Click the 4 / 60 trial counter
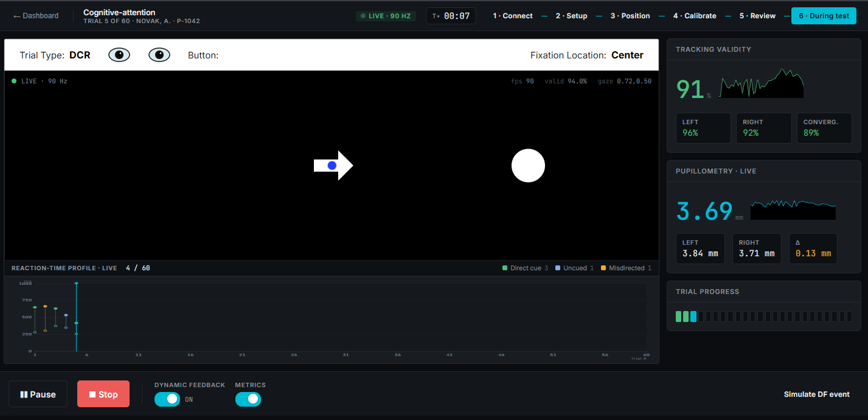Viewport: 868px width, 420px height. [138, 268]
